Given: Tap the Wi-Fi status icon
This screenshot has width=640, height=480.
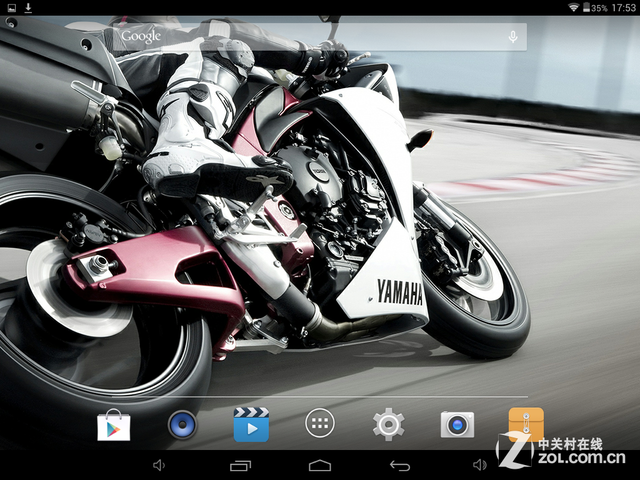Looking at the screenshot, I should [573, 7].
